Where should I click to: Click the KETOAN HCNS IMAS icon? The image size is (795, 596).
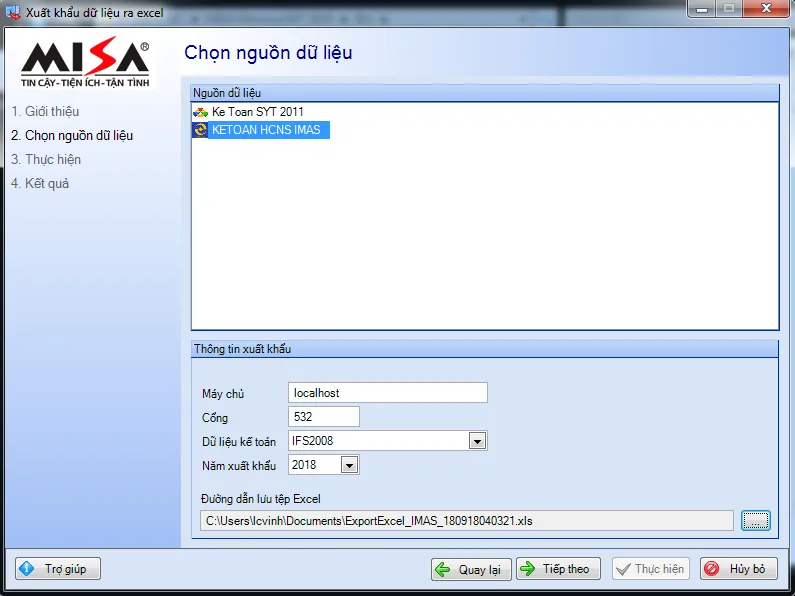coord(201,130)
